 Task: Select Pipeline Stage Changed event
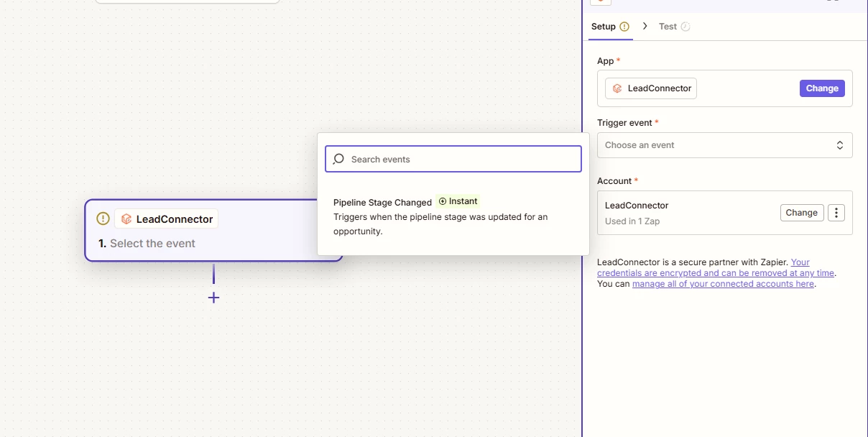coord(453,216)
